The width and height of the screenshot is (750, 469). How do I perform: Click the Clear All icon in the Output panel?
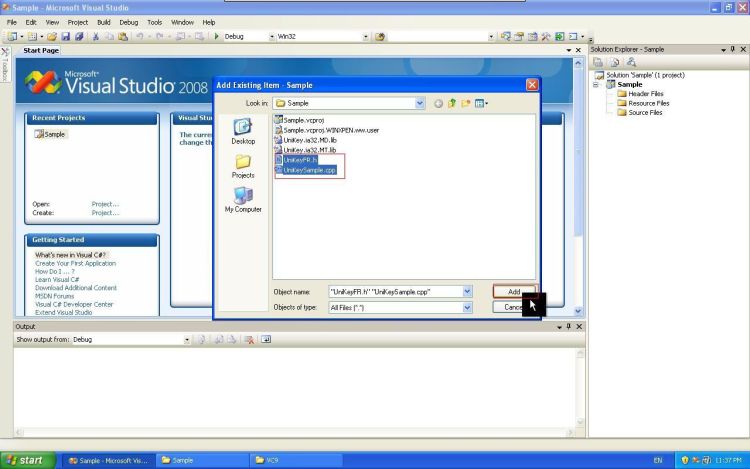pos(249,339)
